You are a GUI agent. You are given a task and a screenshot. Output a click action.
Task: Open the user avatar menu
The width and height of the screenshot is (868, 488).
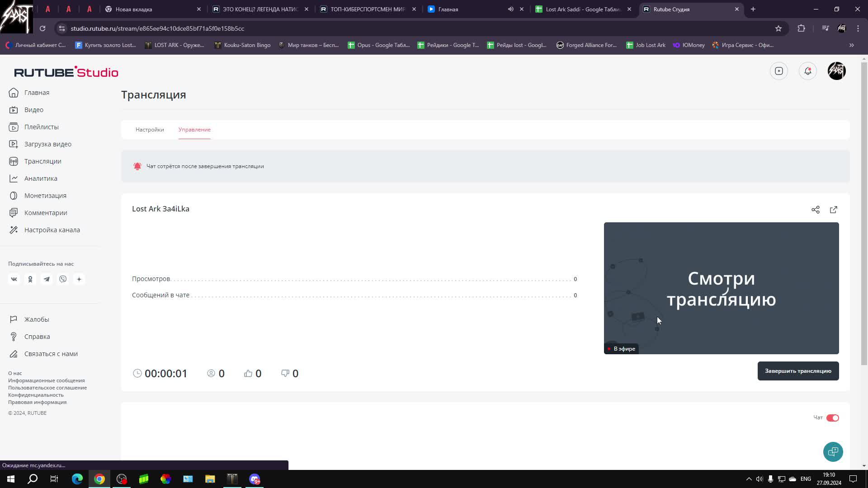point(836,71)
